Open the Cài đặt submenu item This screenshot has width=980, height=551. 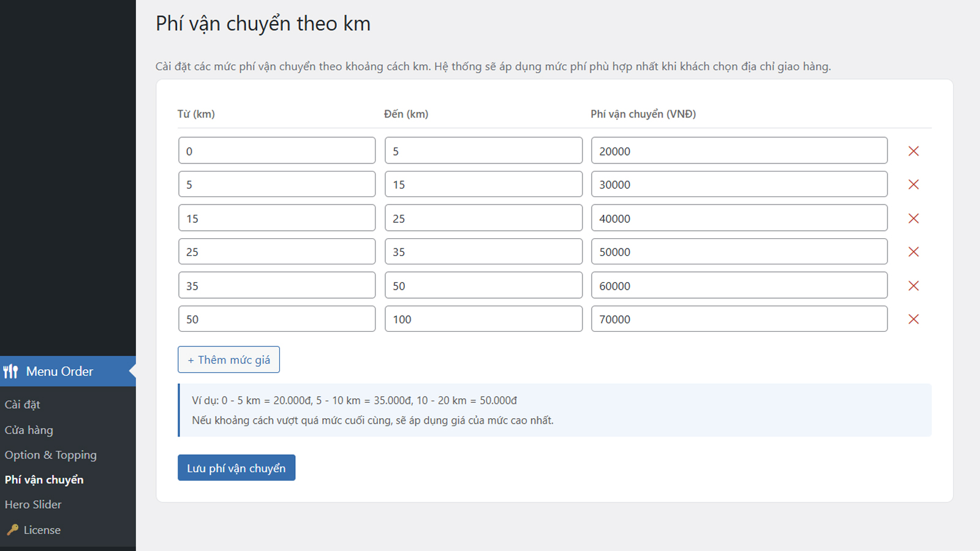click(23, 405)
